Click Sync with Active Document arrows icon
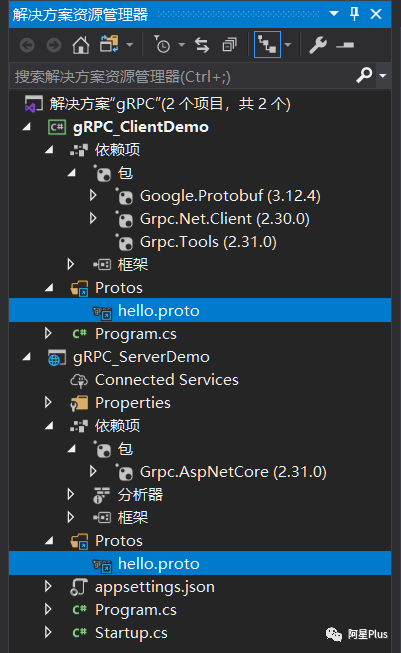This screenshot has width=401, height=653. click(202, 45)
